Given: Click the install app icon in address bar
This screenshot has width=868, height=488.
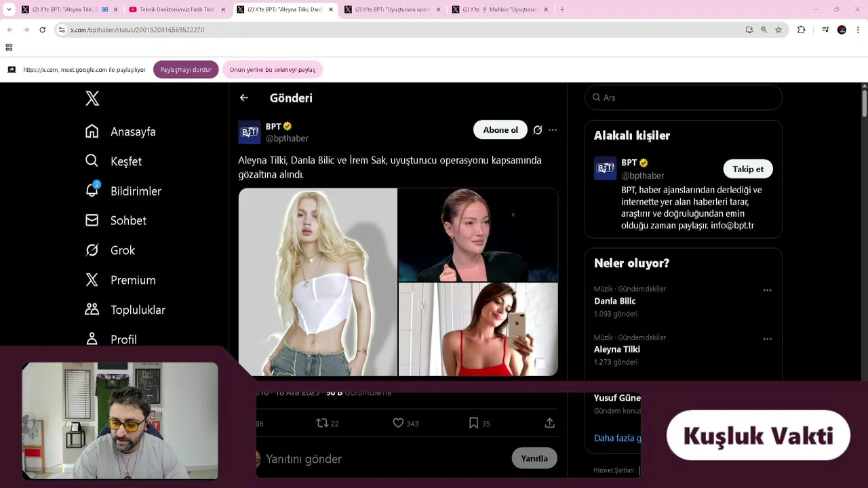Looking at the screenshot, I should click(x=749, y=30).
